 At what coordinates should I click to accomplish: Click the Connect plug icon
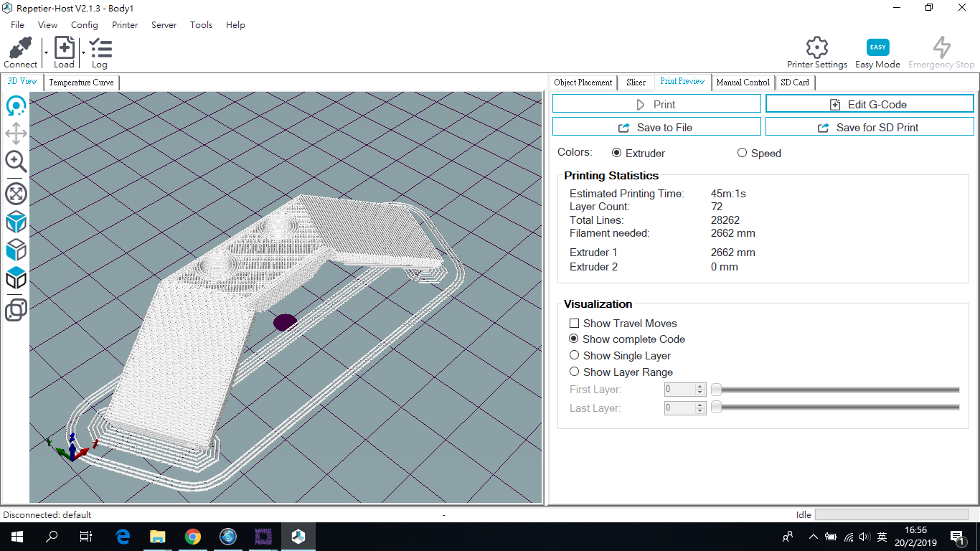[20, 47]
